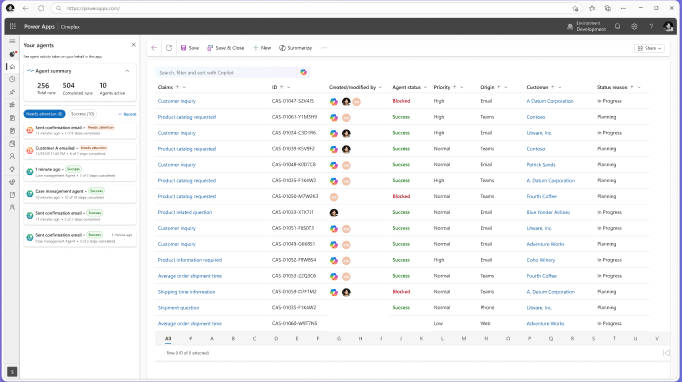This screenshot has height=382, width=682.
Task: Collapse the Agent summary section
Action: click(127, 71)
